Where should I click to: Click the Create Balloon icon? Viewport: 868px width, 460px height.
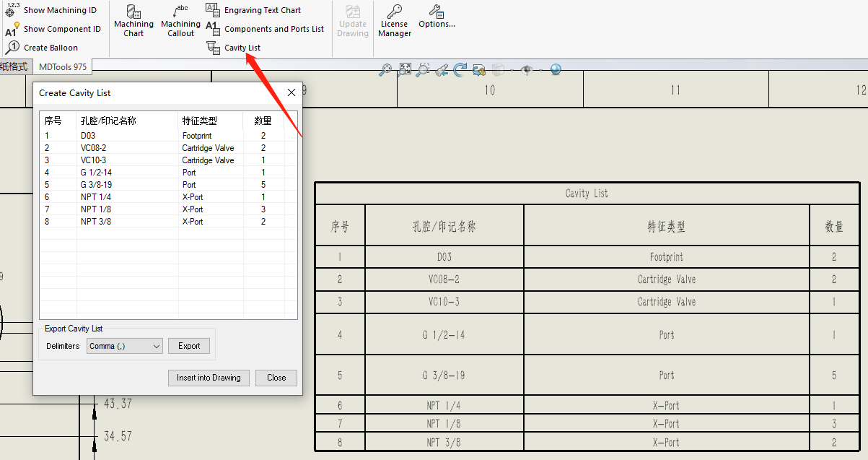point(12,48)
